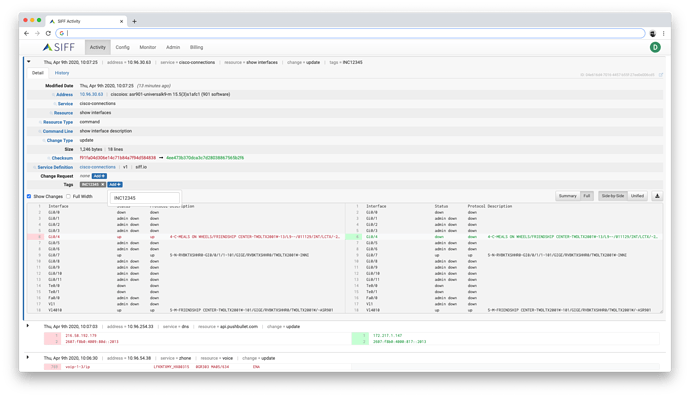Click the Address field label
The image size is (690, 396).
pos(64,95)
